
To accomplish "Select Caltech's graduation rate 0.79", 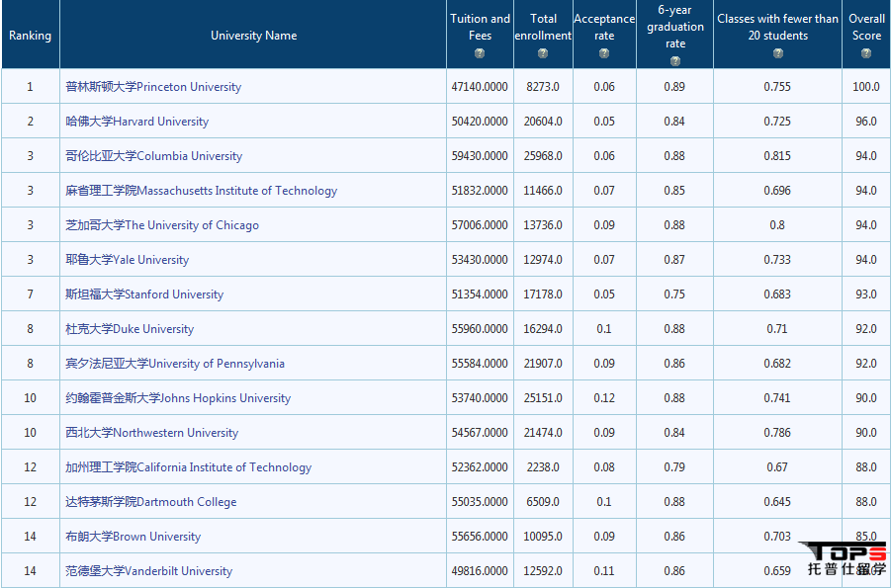I will click(674, 467).
